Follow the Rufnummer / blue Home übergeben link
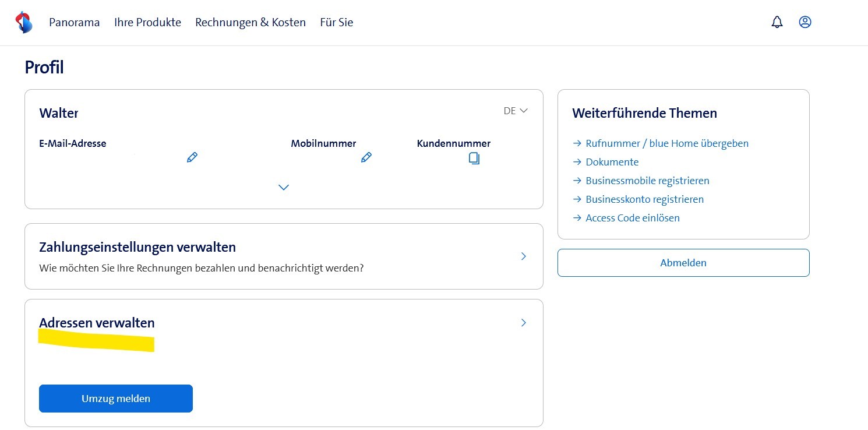The width and height of the screenshot is (868, 430). [666, 143]
